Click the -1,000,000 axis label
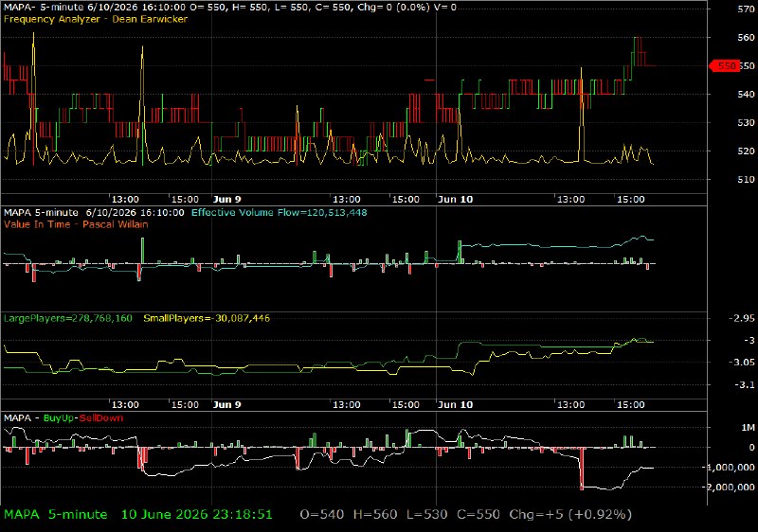Image resolution: width=758 pixels, height=532 pixels. click(x=731, y=467)
